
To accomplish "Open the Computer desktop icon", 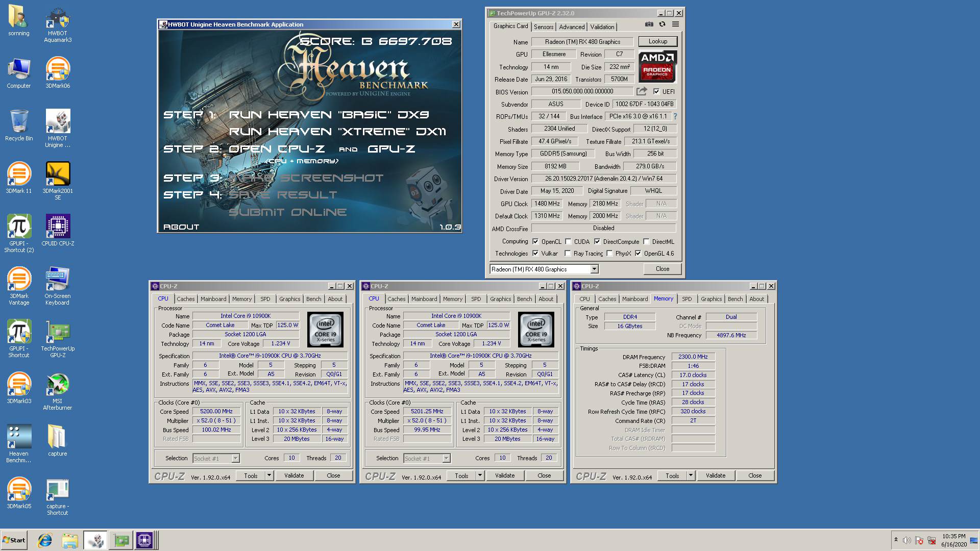I will pyautogui.click(x=19, y=73).
